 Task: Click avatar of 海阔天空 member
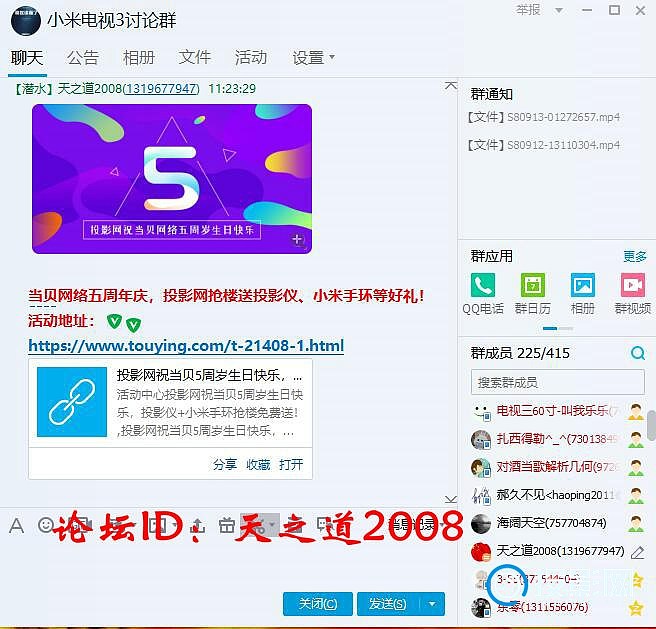tap(481, 523)
